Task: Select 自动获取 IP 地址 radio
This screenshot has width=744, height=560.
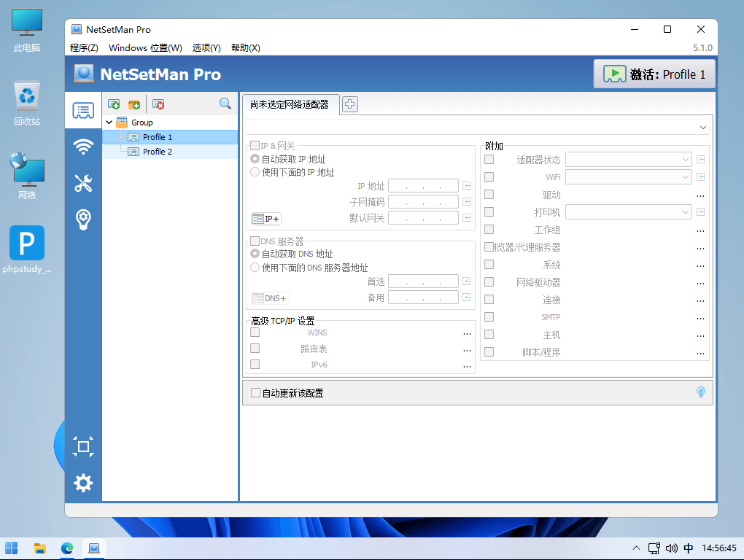Action: tap(255, 159)
